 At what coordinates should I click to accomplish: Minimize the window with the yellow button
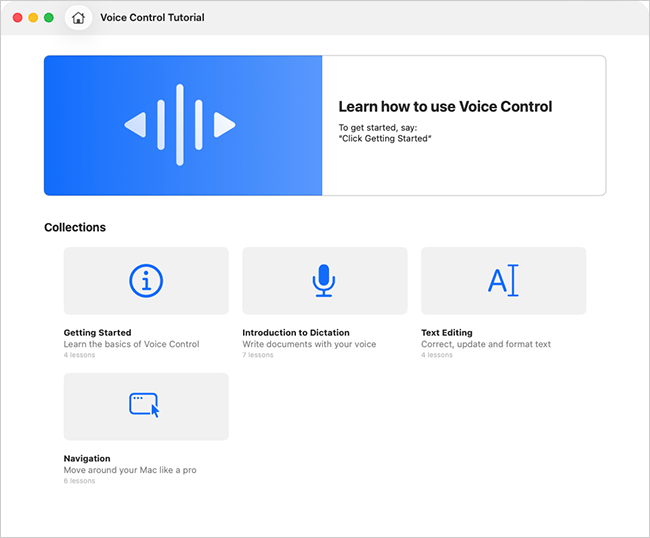pos(33,18)
